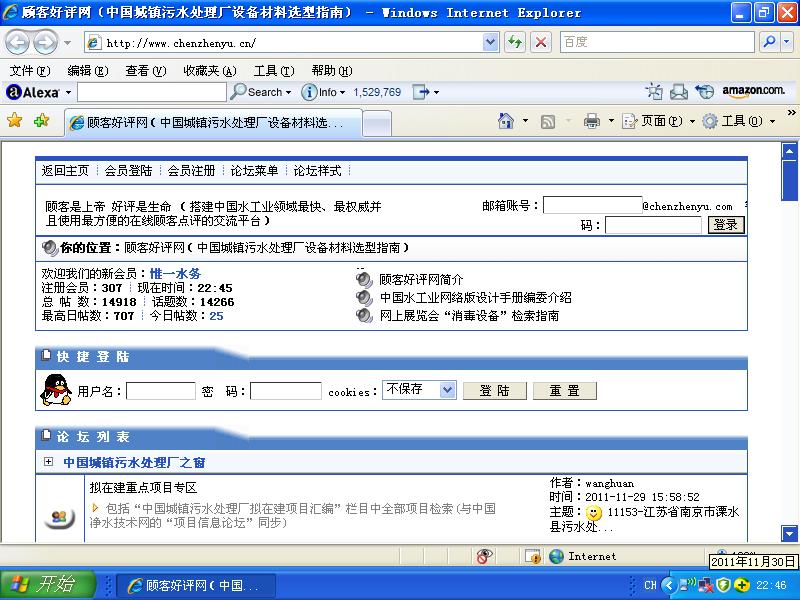Show hidden tray icons arrow

point(668,585)
